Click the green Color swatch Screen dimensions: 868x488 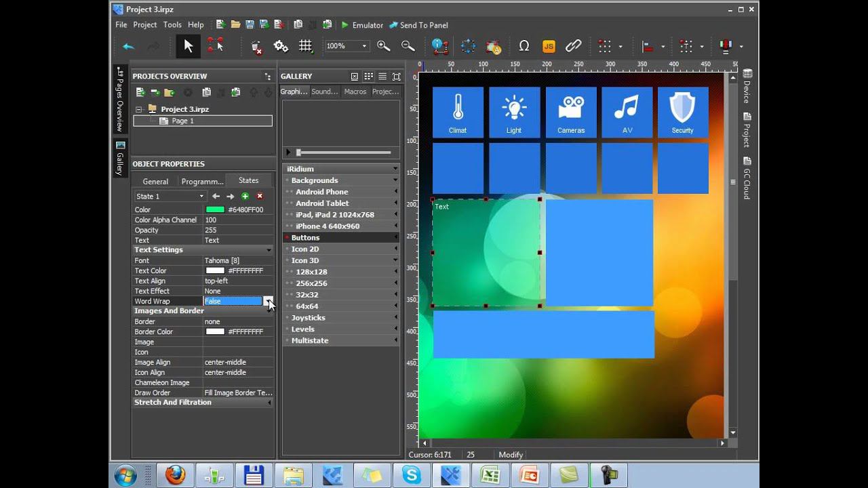point(215,210)
